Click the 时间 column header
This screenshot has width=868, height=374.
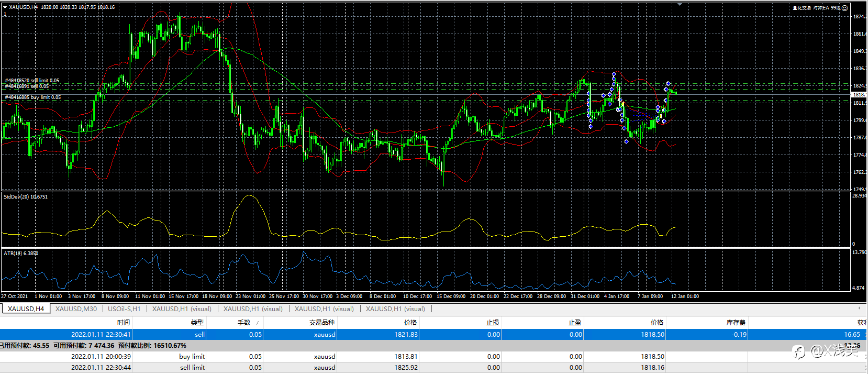[x=124, y=323]
